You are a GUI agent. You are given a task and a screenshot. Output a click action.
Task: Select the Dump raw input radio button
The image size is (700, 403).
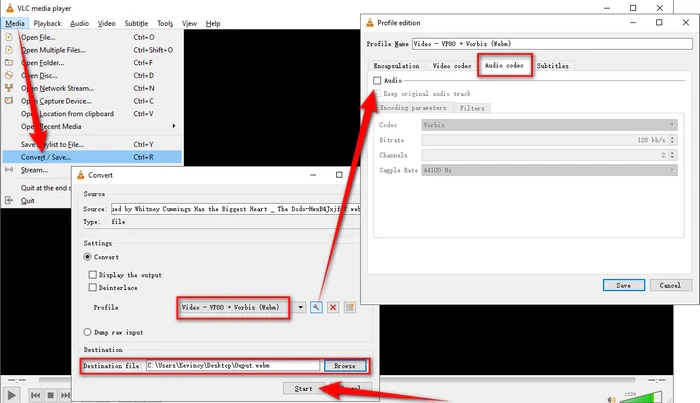[88, 332]
